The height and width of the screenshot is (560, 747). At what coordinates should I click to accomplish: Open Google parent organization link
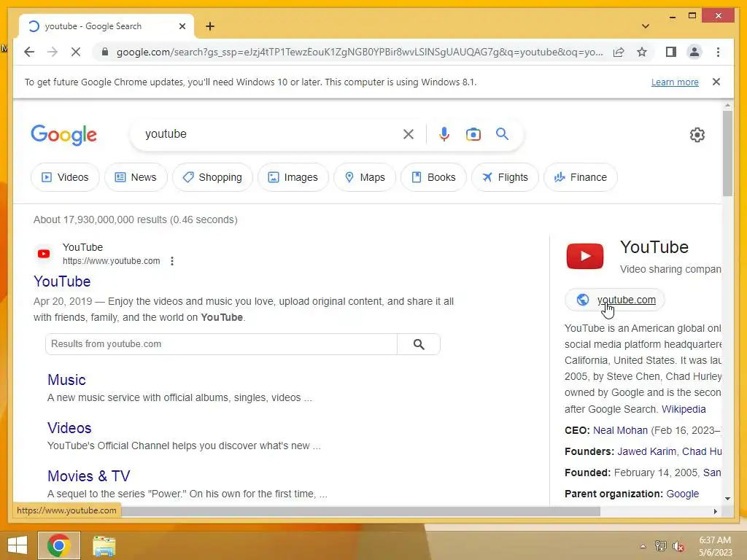tap(682, 494)
